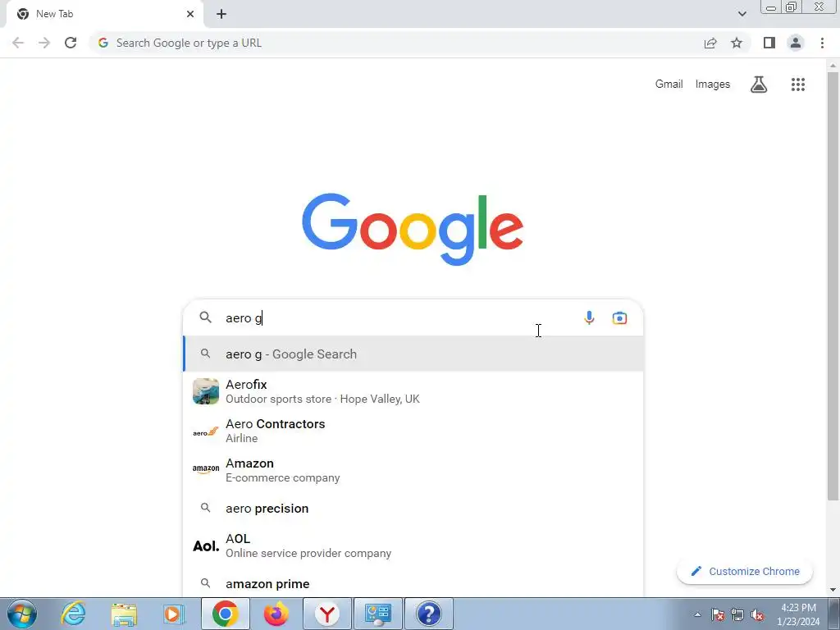Open Windows Explorer from the taskbar
Viewport: 840px width, 630px height.
point(124,614)
